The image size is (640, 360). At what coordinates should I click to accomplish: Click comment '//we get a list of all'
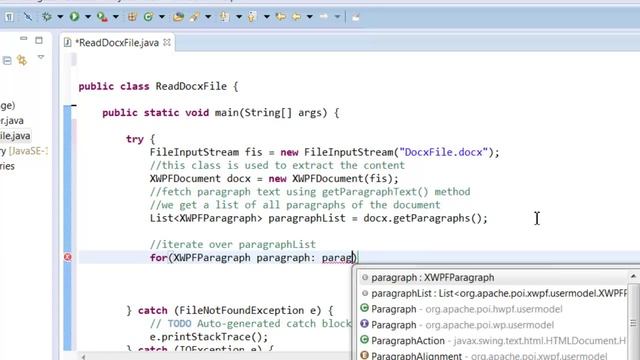tap(295, 205)
